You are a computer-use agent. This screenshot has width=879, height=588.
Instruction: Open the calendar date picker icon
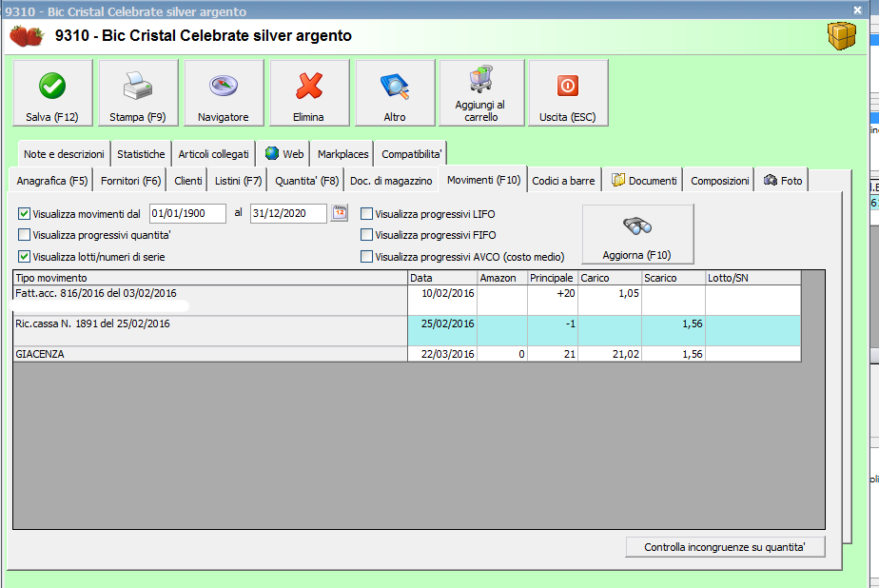(x=340, y=213)
